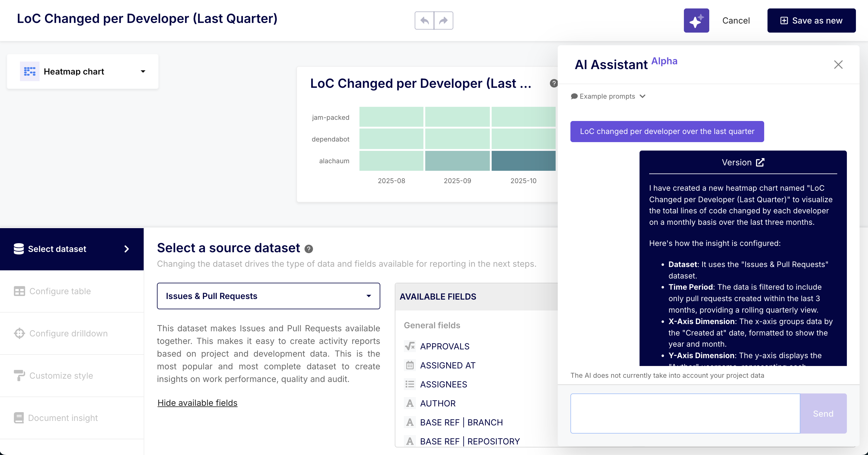Click the dark alachaum 2025-10 heatmap cell
Image resolution: width=868 pixels, height=455 pixels.
[523, 161]
